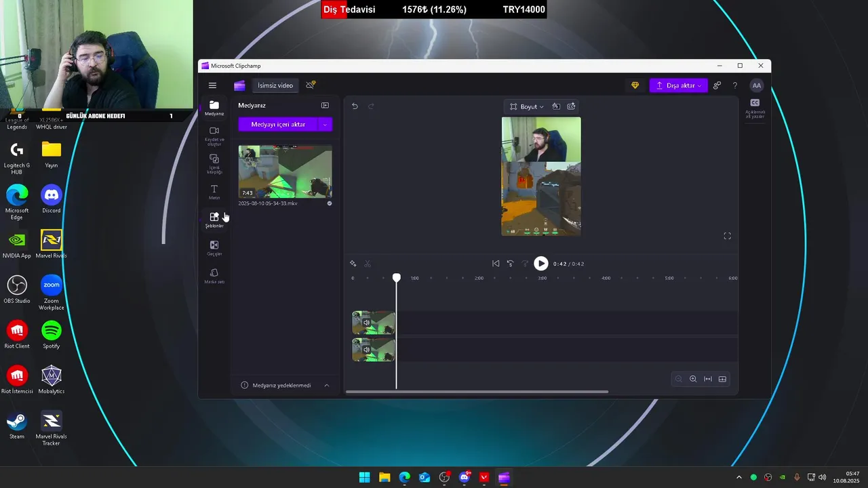Zoom in the timeline

693,379
